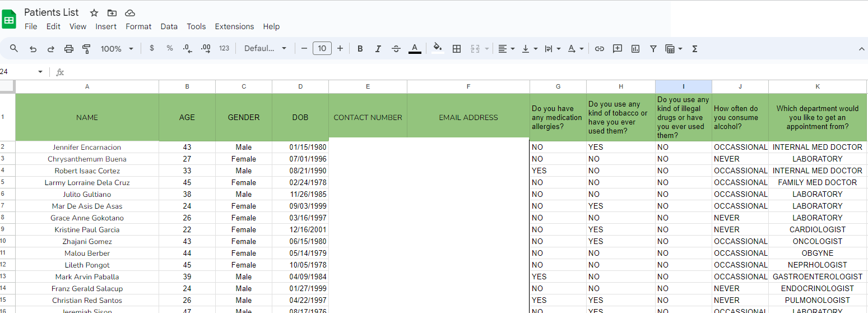Open the Help menu
Image resolution: width=868 pixels, height=313 pixels.
271,26
